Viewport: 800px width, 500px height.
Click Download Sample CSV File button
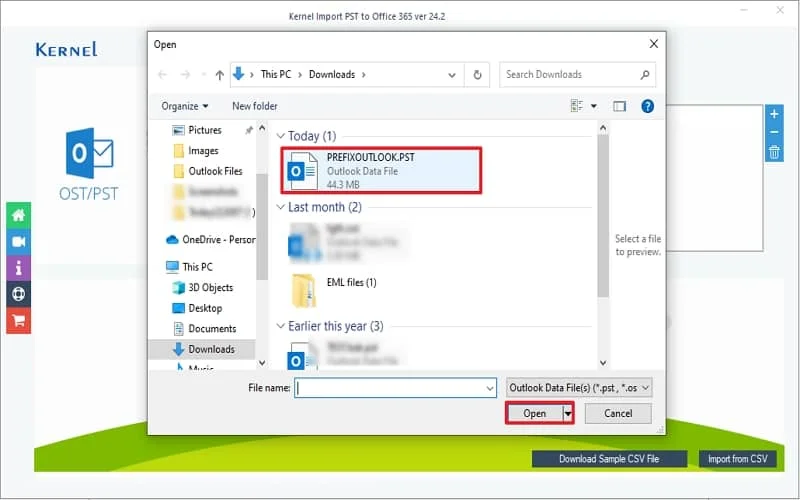[609, 459]
